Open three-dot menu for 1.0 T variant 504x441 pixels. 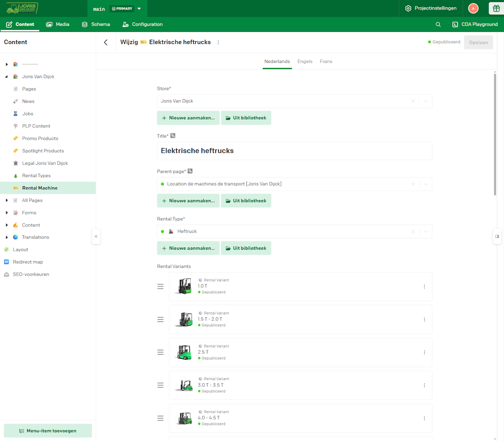click(x=424, y=287)
